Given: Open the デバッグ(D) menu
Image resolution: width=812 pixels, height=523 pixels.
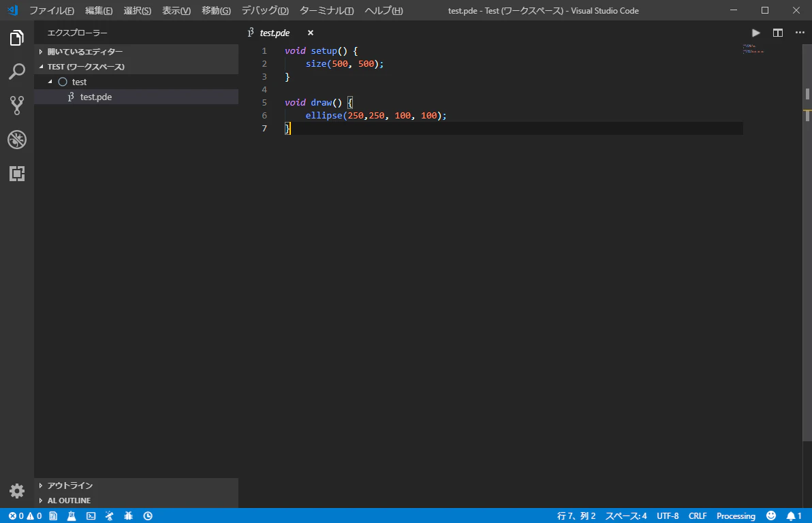Looking at the screenshot, I should (265, 10).
